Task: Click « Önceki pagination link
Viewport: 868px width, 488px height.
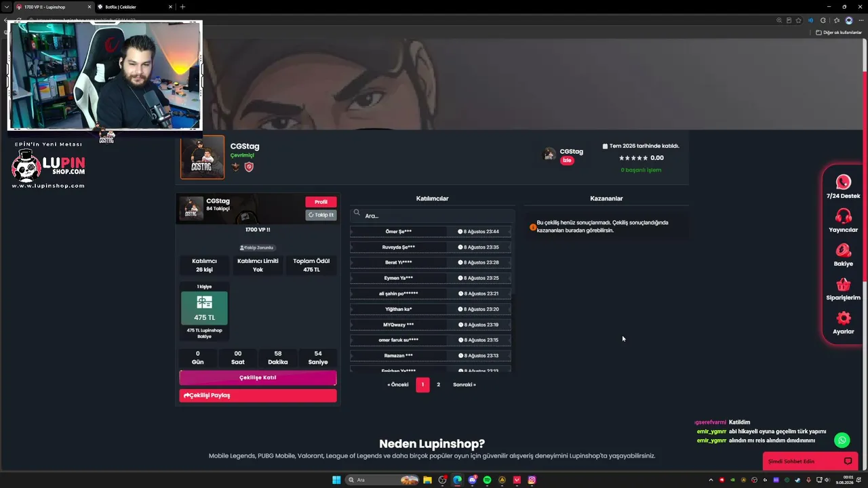Action: (398, 385)
